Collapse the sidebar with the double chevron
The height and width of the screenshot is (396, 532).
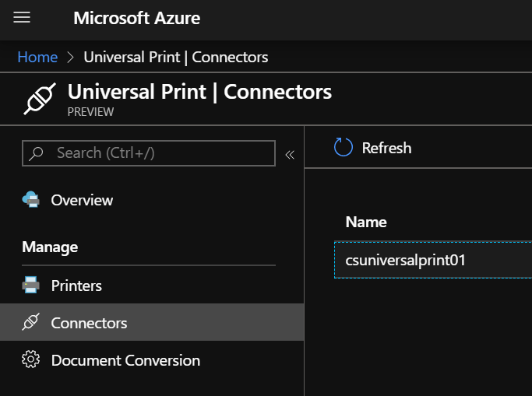(290, 154)
